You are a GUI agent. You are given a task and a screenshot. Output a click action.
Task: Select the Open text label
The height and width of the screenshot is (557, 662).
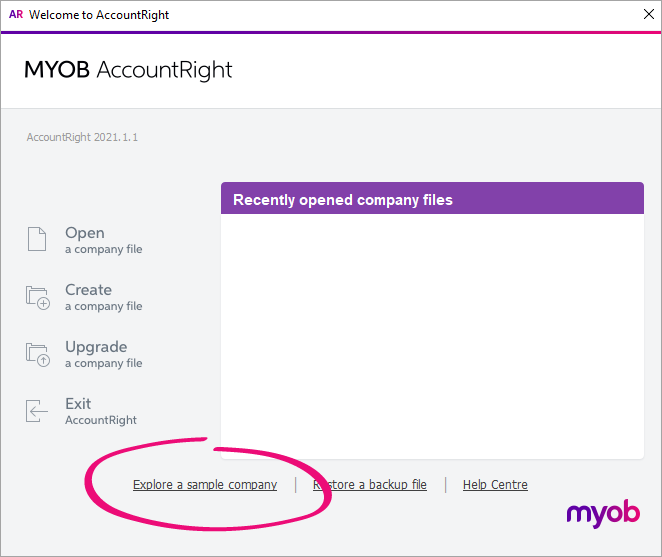85,233
